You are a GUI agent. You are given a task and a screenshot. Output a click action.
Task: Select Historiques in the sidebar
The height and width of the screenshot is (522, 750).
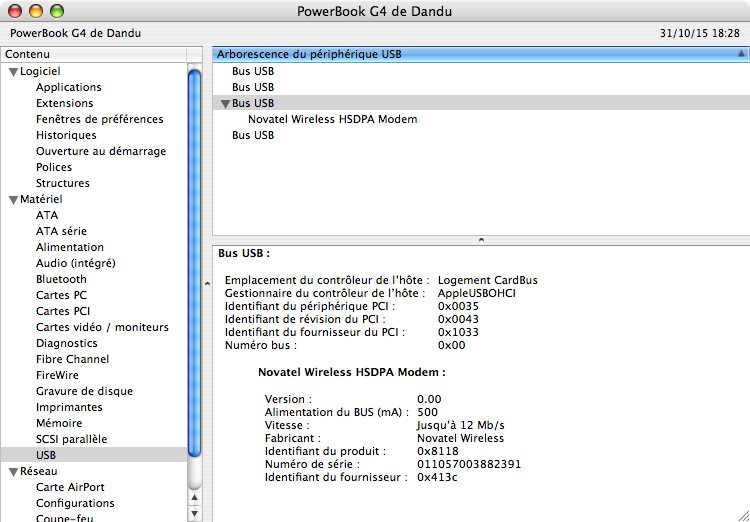pos(66,135)
